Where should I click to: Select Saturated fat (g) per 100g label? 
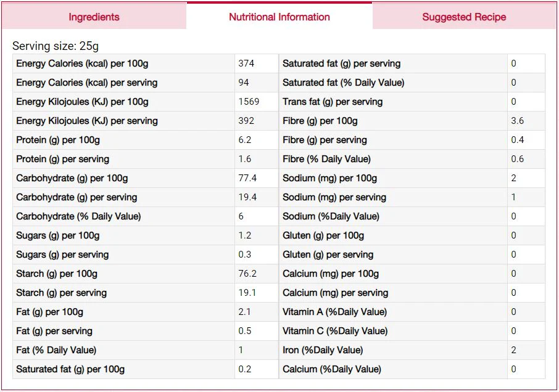(70, 369)
